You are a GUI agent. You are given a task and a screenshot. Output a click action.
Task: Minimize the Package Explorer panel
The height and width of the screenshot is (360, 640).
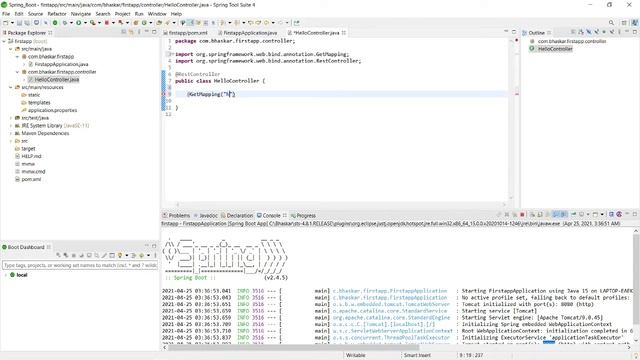click(147, 31)
